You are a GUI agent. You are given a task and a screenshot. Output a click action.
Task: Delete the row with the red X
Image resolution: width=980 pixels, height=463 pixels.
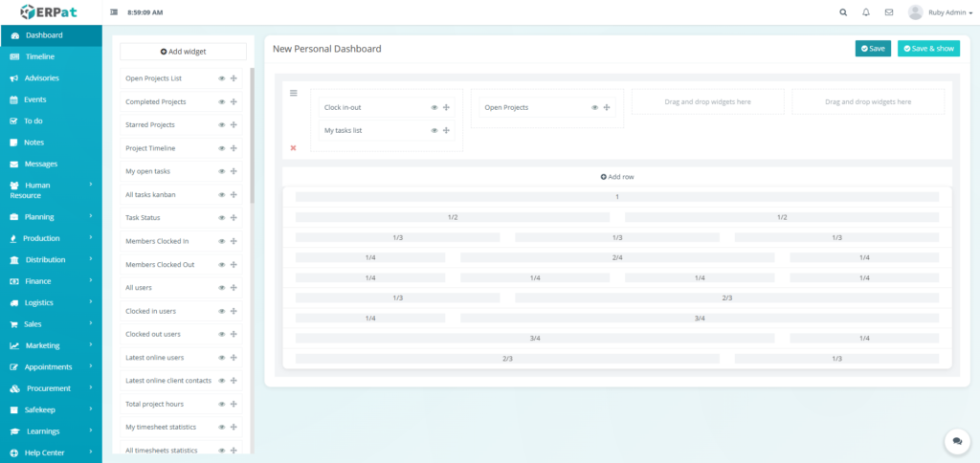(x=293, y=148)
